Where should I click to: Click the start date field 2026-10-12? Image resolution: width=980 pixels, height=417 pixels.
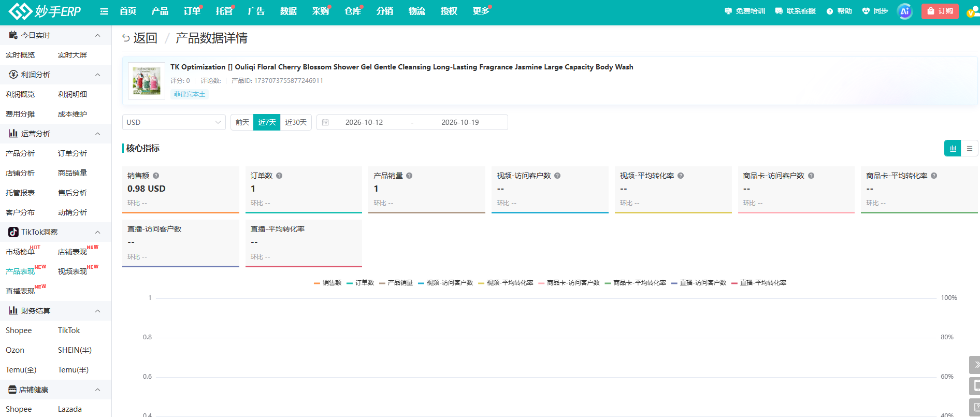[x=364, y=122]
